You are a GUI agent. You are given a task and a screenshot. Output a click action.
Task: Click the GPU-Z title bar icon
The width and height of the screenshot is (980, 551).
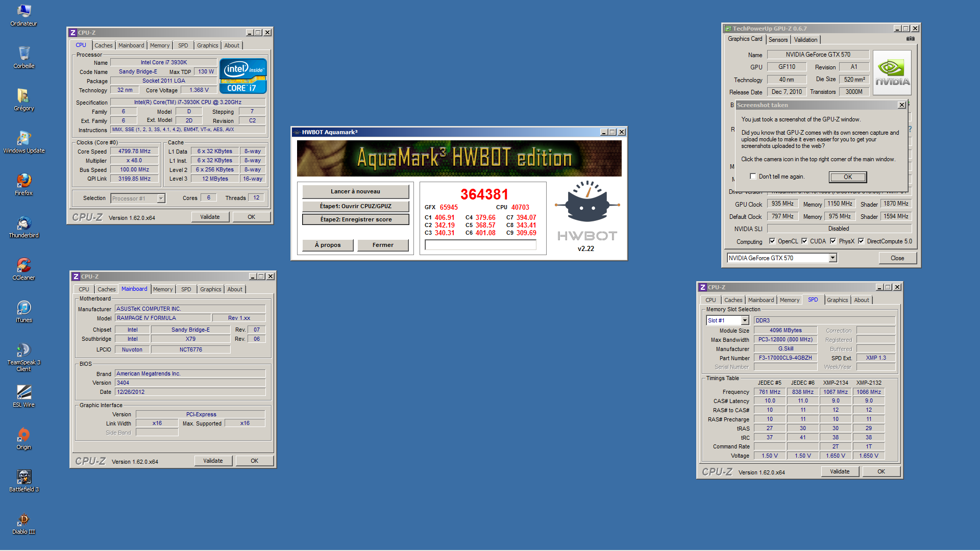tap(728, 29)
